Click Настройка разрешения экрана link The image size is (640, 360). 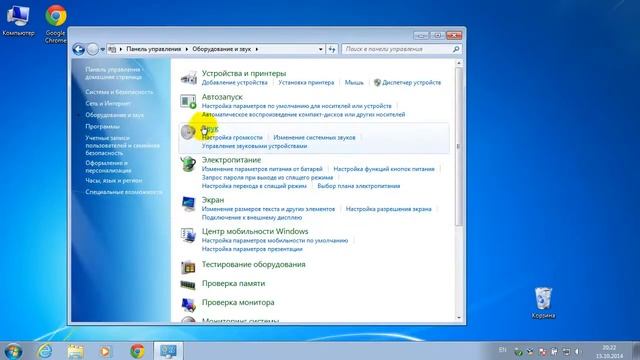(x=389, y=209)
